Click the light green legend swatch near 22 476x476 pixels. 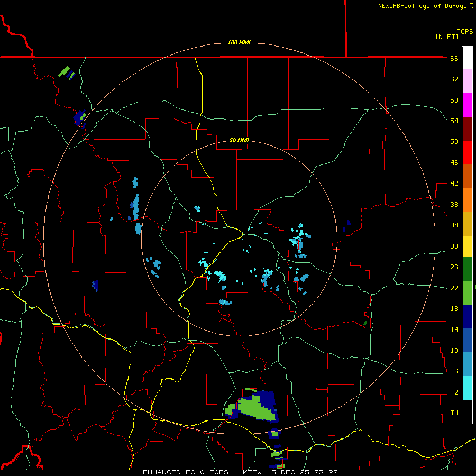[467, 293]
